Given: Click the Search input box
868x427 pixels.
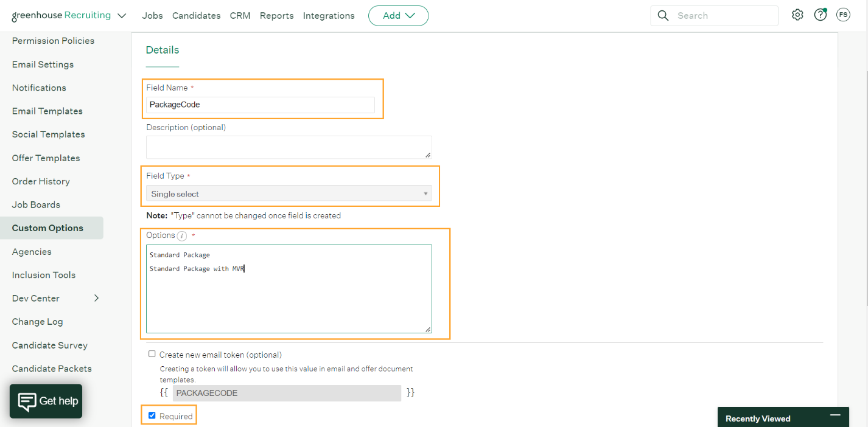Looking at the screenshot, I should (714, 16).
